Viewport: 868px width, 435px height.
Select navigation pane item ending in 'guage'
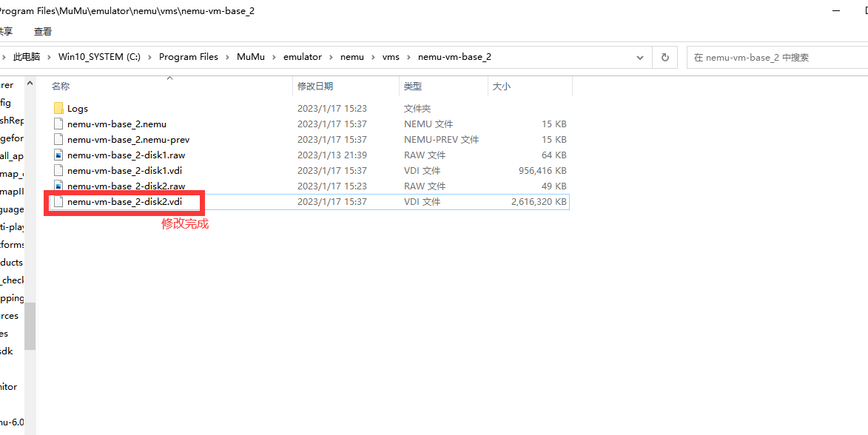click(12, 209)
